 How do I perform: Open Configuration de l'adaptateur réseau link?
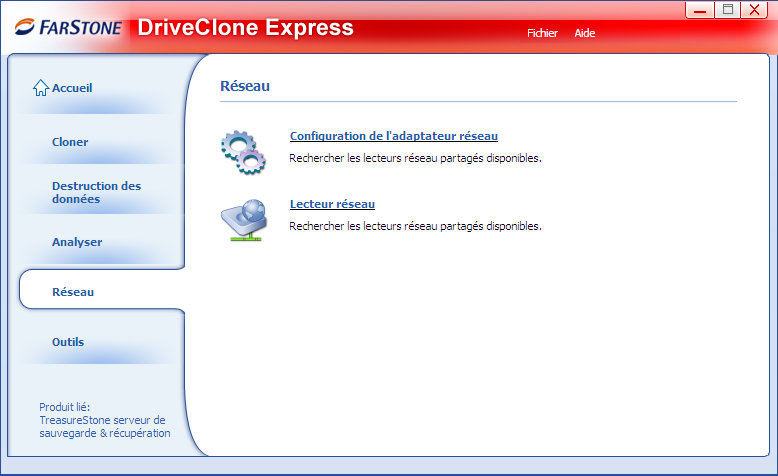pyautogui.click(x=394, y=136)
